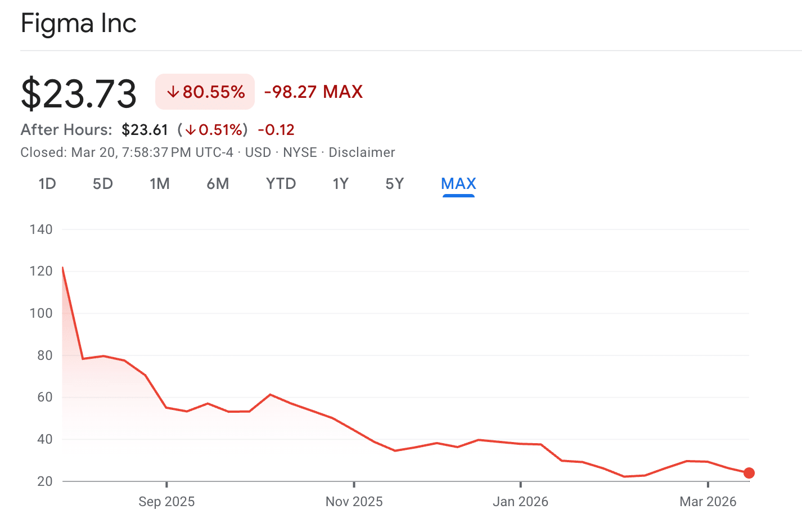The height and width of the screenshot is (532, 802).
Task: Click the -98.27 MAX change text
Action: pos(313,92)
